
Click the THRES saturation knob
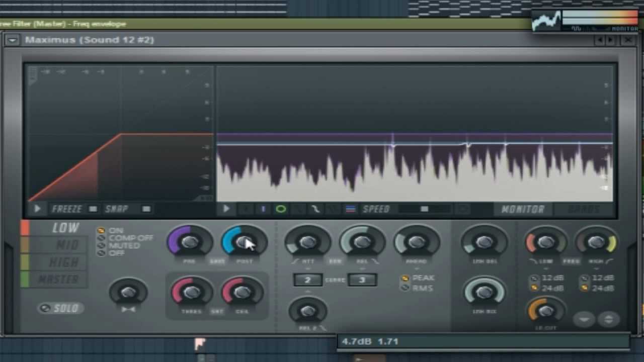coord(191,292)
